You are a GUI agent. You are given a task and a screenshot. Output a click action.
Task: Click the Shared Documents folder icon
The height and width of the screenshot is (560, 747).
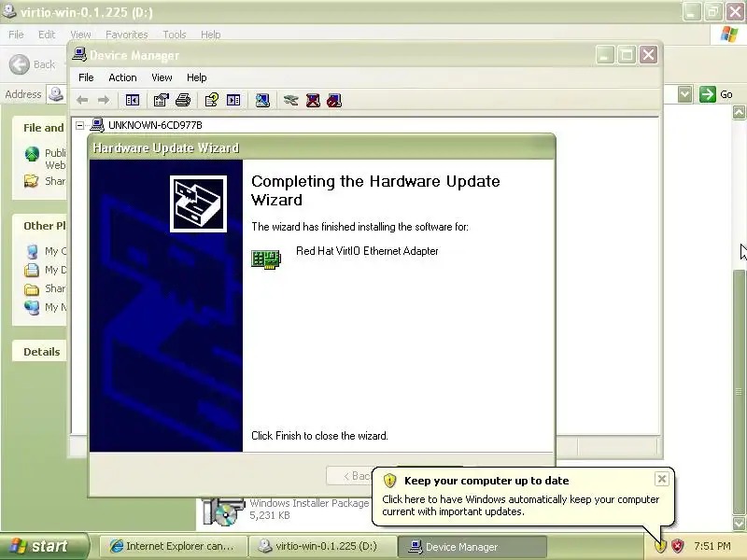(32, 289)
